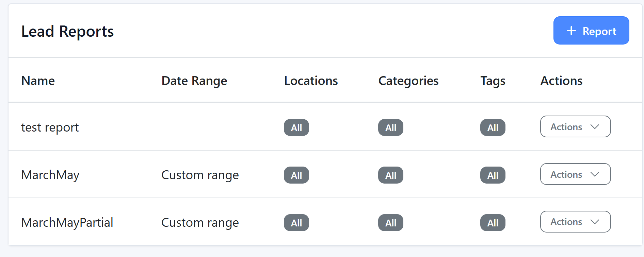The height and width of the screenshot is (257, 644).
Task: Open Actions dropdown for test report
Action: [x=575, y=127]
